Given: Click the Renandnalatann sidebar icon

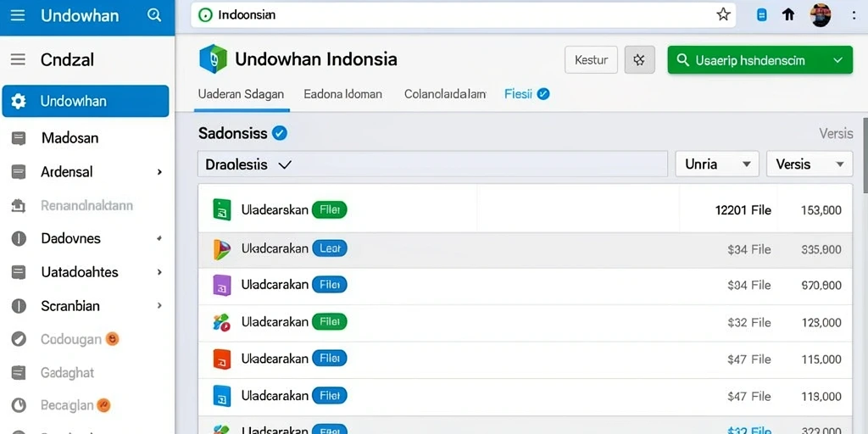Looking at the screenshot, I should point(19,206).
